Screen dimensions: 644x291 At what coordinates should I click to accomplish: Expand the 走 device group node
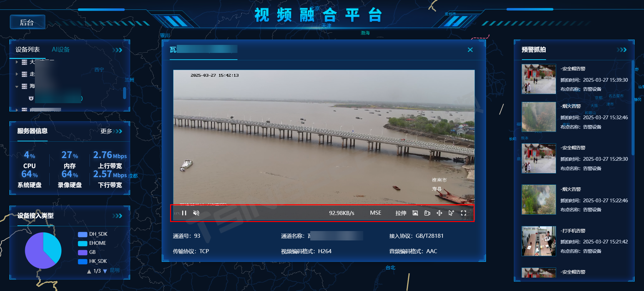17,74
